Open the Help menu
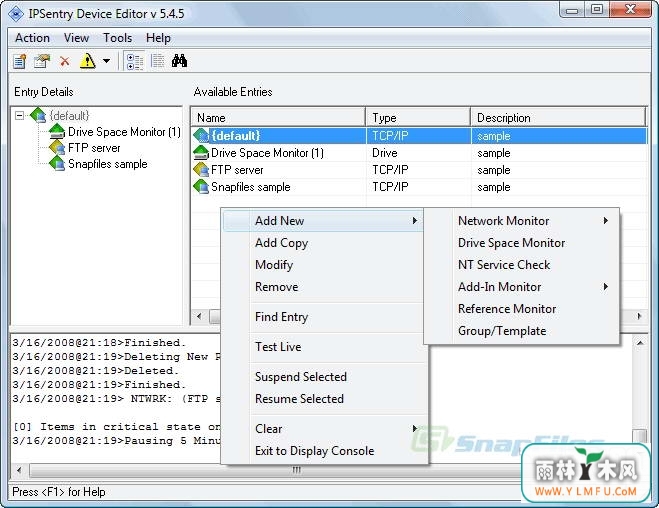The width and height of the screenshot is (659, 508). (158, 38)
